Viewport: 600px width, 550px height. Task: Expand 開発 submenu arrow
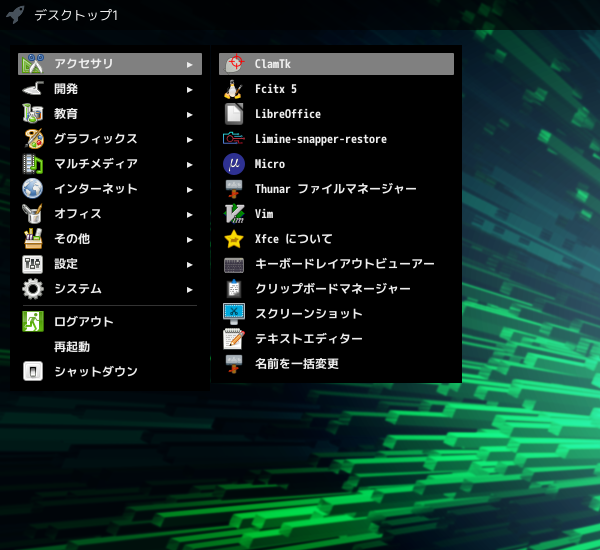189,90
